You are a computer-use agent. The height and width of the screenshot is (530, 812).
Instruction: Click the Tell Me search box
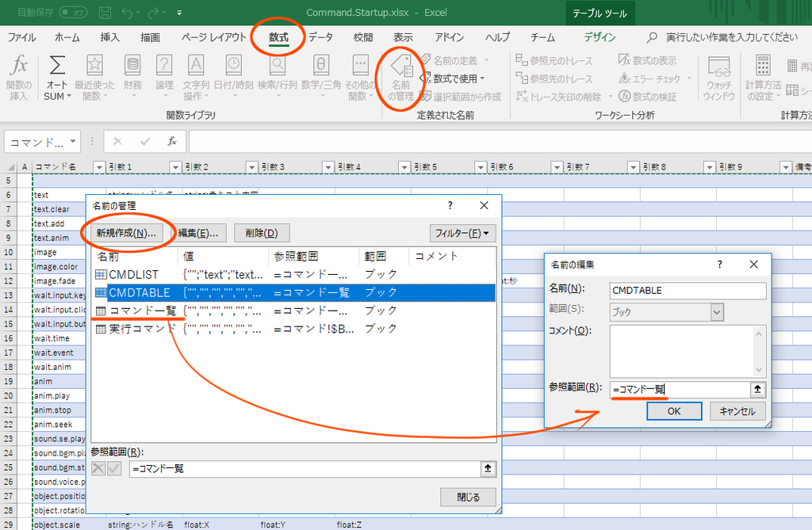pyautogui.click(x=722, y=37)
